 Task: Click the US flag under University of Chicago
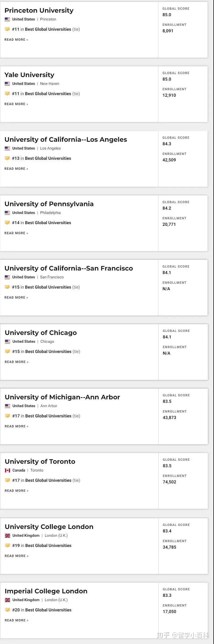tap(8, 342)
